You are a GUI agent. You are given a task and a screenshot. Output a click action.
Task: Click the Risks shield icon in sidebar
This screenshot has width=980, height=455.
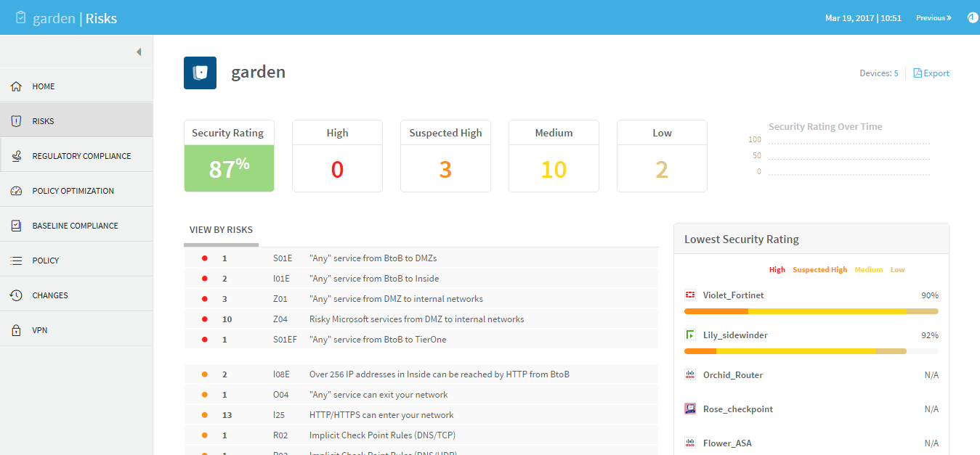point(16,121)
